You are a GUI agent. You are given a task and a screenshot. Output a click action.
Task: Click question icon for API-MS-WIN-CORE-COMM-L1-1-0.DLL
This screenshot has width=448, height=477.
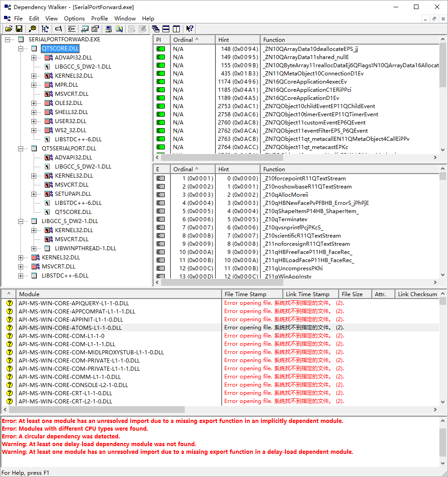(x=10, y=377)
